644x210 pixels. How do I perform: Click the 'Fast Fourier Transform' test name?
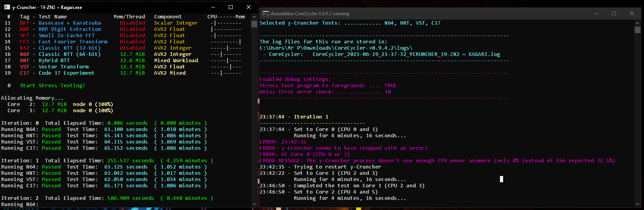coord(73,42)
